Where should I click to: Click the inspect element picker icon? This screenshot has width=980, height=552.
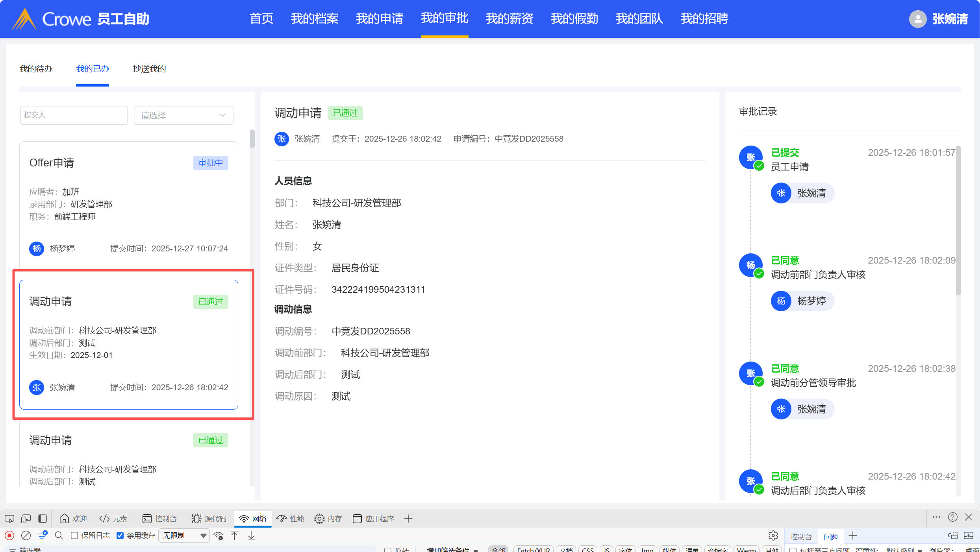(x=9, y=519)
